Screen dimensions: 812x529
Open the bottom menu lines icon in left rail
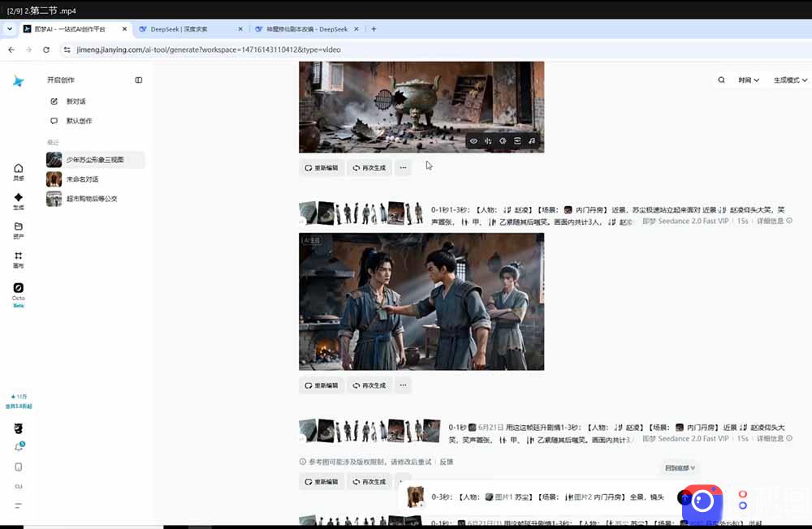coord(18,505)
